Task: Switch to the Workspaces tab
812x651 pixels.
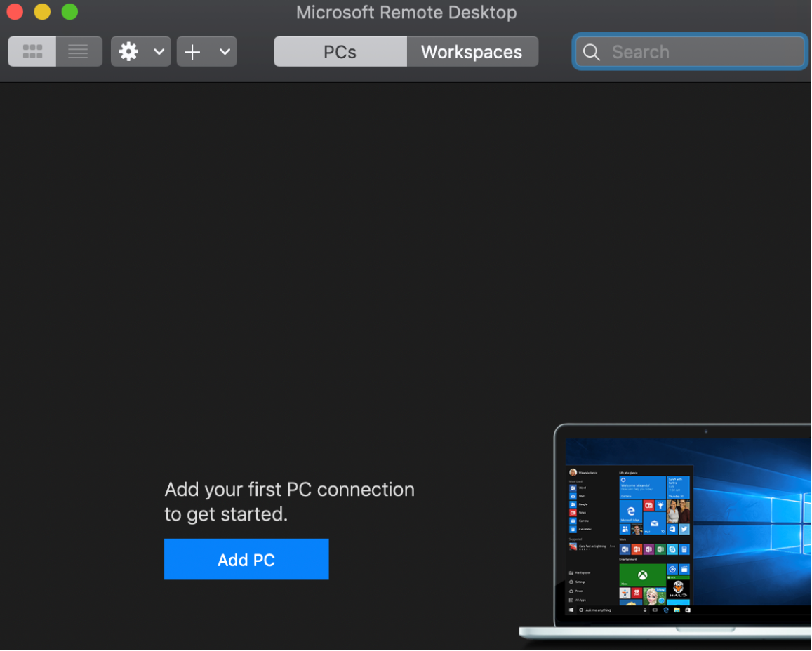Action: pos(472,52)
